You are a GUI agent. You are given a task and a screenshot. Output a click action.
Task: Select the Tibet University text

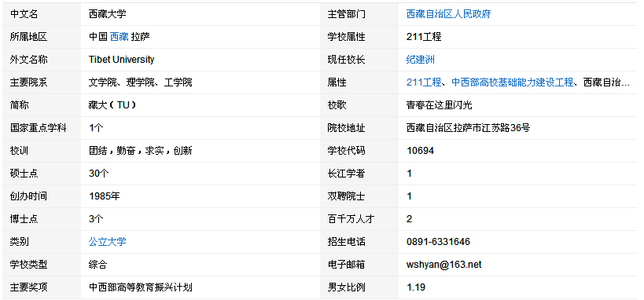tap(122, 60)
